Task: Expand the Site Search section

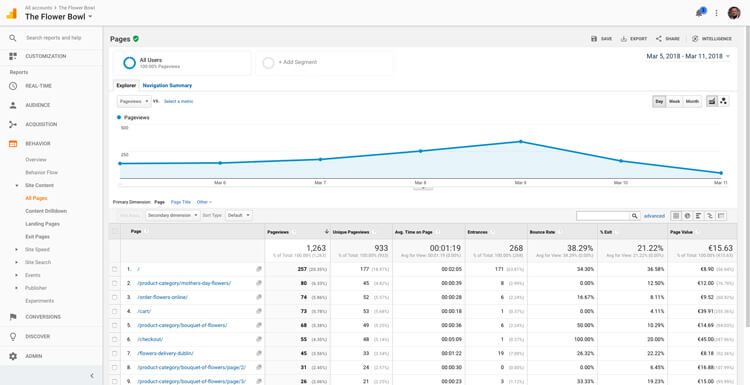Action: 17,262
